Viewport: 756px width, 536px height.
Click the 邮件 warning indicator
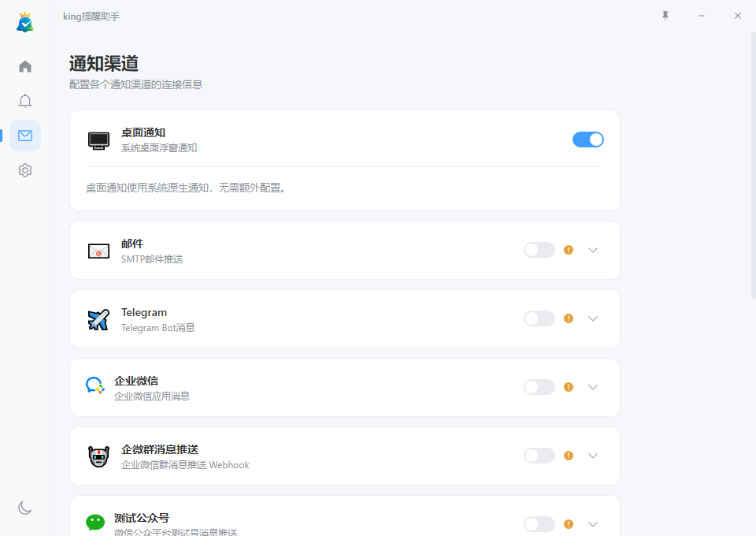click(x=568, y=249)
